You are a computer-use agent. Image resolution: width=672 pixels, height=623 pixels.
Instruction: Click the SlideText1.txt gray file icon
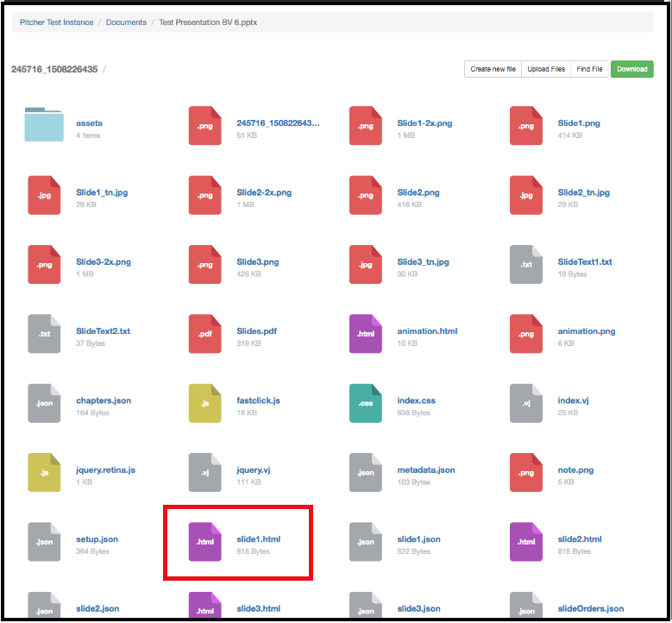[526, 263]
